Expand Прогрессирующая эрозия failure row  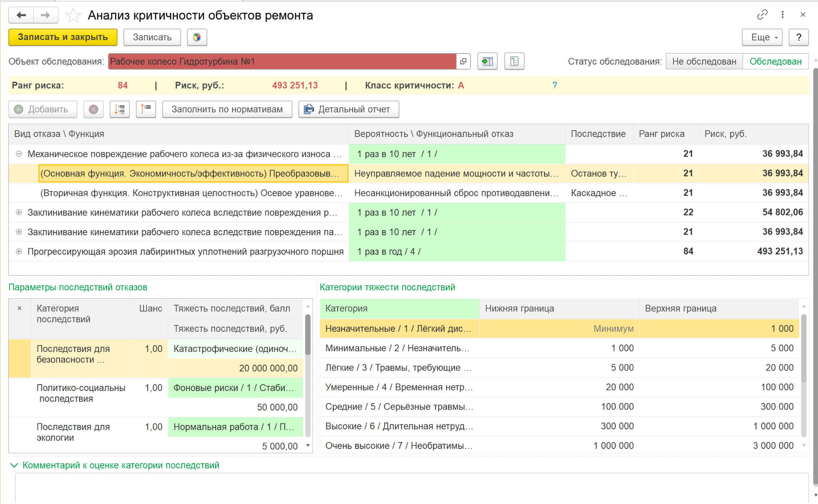coord(19,252)
